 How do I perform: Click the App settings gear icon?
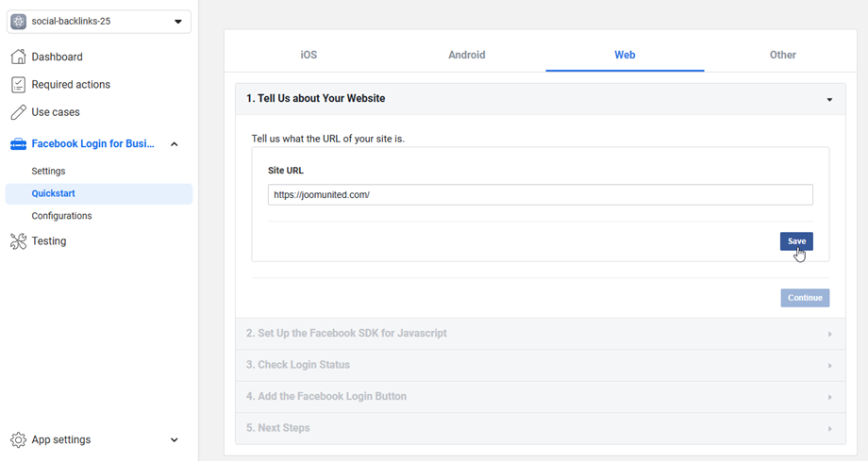tap(18, 440)
